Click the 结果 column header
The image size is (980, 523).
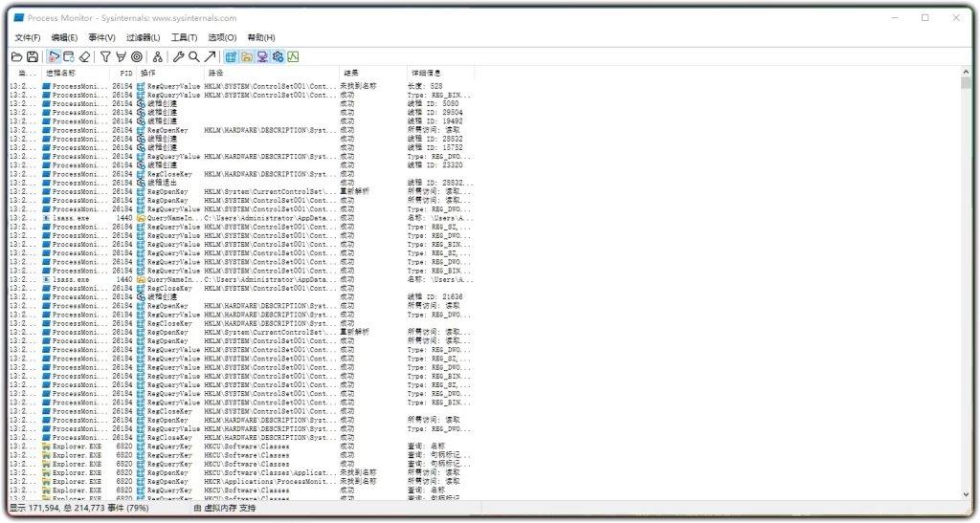372,73
